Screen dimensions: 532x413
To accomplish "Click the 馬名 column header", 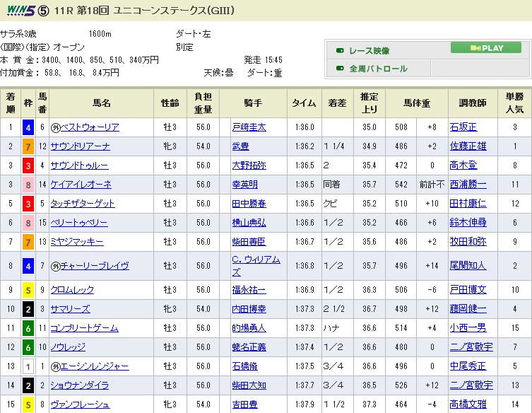I will [102, 103].
